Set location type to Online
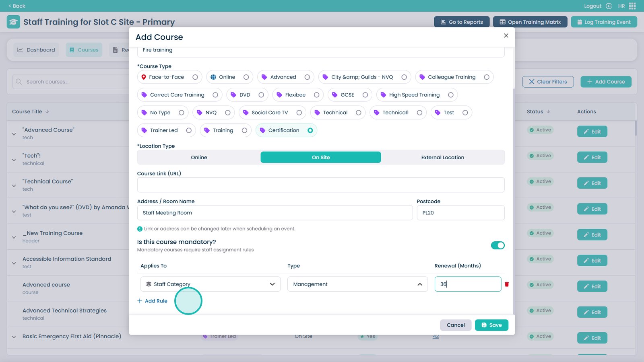This screenshot has width=644, height=362. pyautogui.click(x=199, y=157)
